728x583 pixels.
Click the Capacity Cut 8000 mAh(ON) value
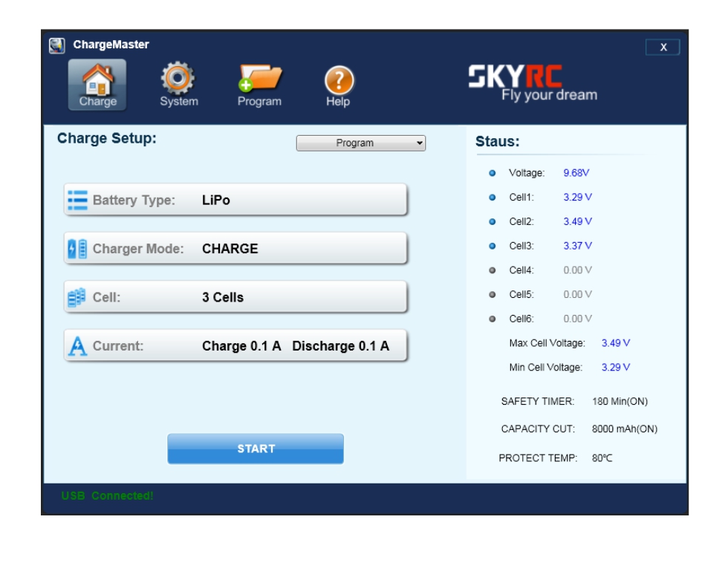[x=625, y=429]
